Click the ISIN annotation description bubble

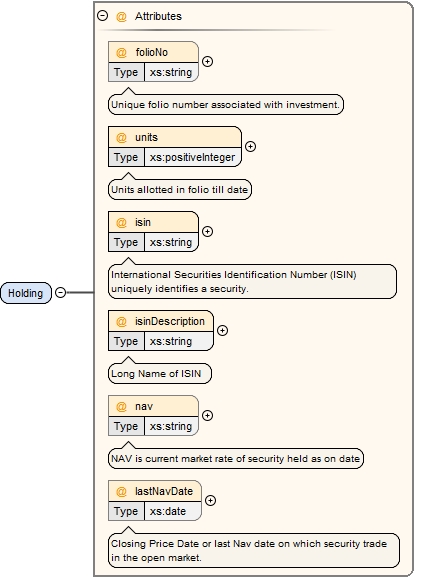pyautogui.click(x=253, y=282)
